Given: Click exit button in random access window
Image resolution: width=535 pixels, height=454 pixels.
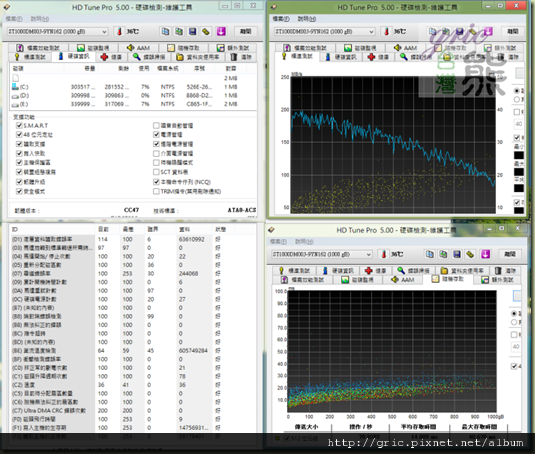Looking at the screenshot, I should click(510, 254).
